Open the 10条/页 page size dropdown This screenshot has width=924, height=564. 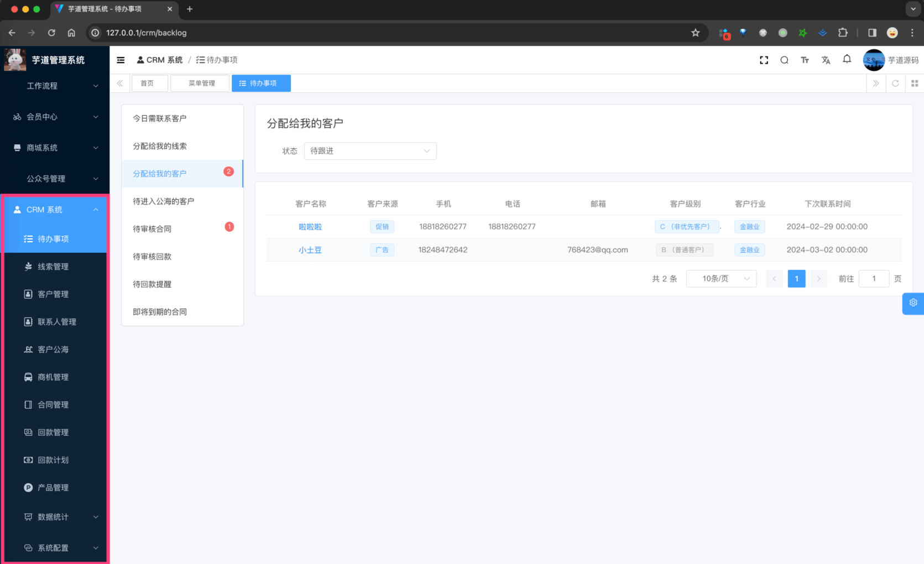721,279
